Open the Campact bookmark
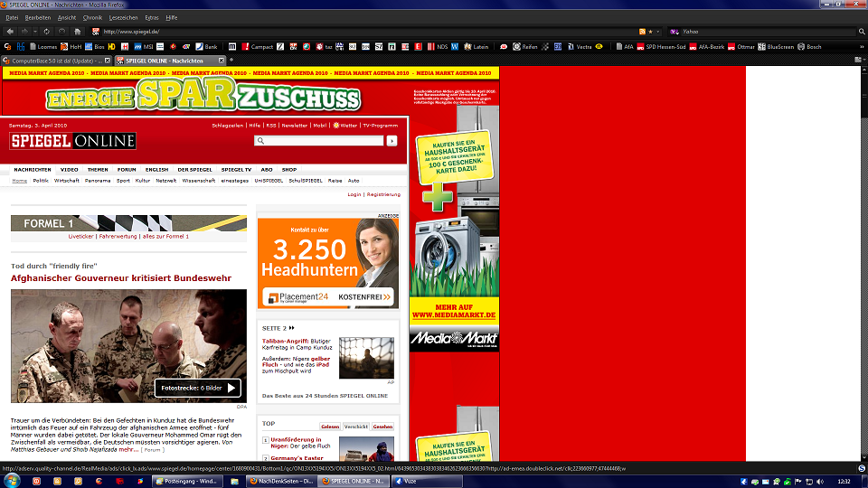 (x=258, y=47)
